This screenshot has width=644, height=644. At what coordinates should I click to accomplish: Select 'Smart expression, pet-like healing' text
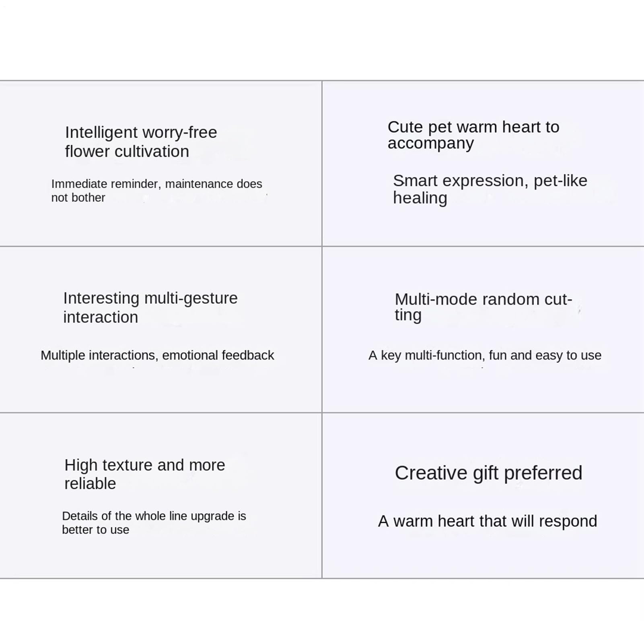click(x=490, y=189)
